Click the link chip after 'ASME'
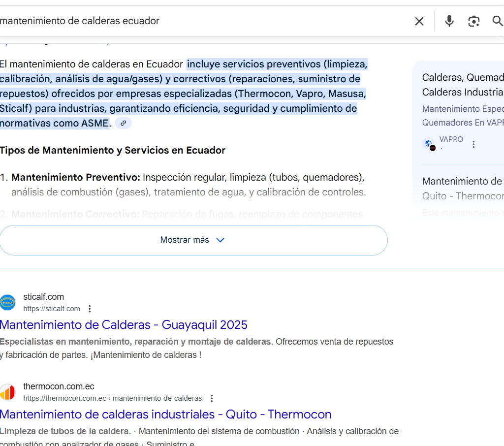The height and width of the screenshot is (446, 504). click(124, 123)
